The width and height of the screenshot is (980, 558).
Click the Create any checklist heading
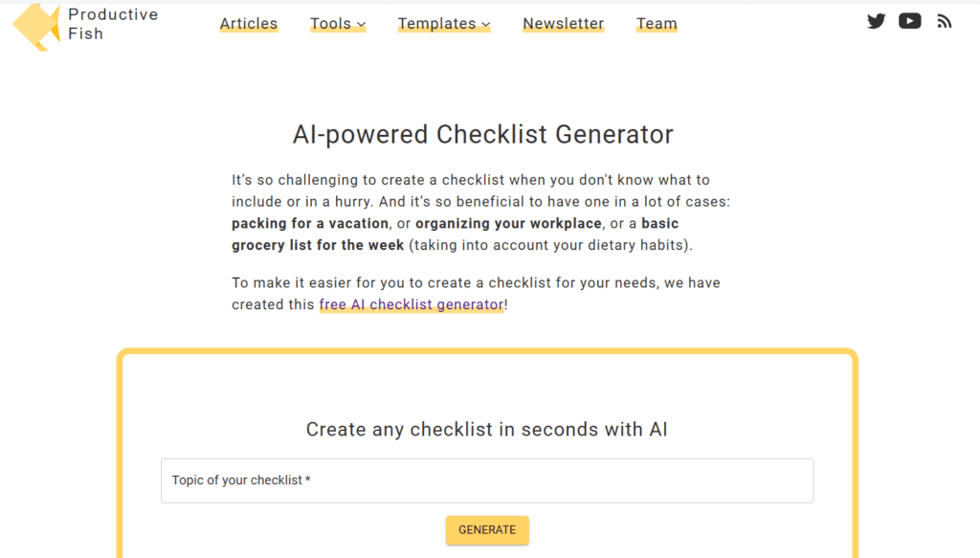tap(487, 429)
